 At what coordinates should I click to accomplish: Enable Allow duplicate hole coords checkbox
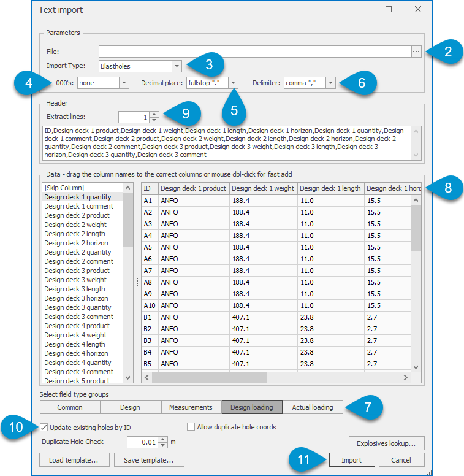(191, 427)
